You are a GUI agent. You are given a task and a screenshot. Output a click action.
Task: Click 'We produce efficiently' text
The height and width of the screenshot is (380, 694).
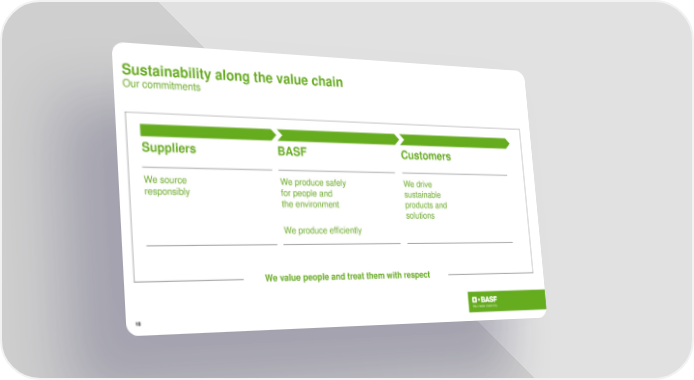tap(323, 230)
